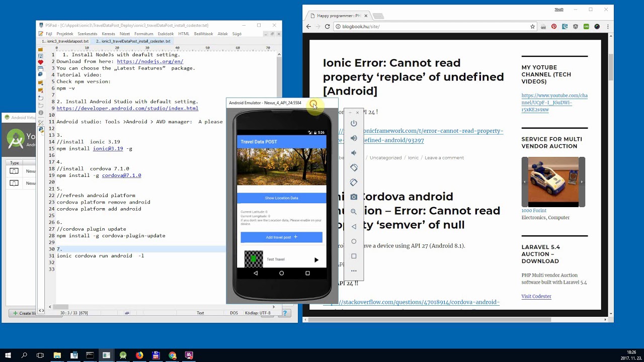Open 'Cannot read property replace' article title
The width and height of the screenshot is (644, 362).
click(413, 77)
